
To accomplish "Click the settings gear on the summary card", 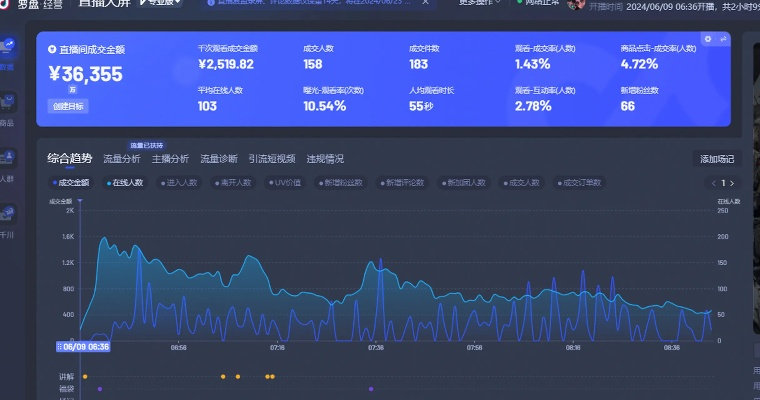I will point(708,39).
